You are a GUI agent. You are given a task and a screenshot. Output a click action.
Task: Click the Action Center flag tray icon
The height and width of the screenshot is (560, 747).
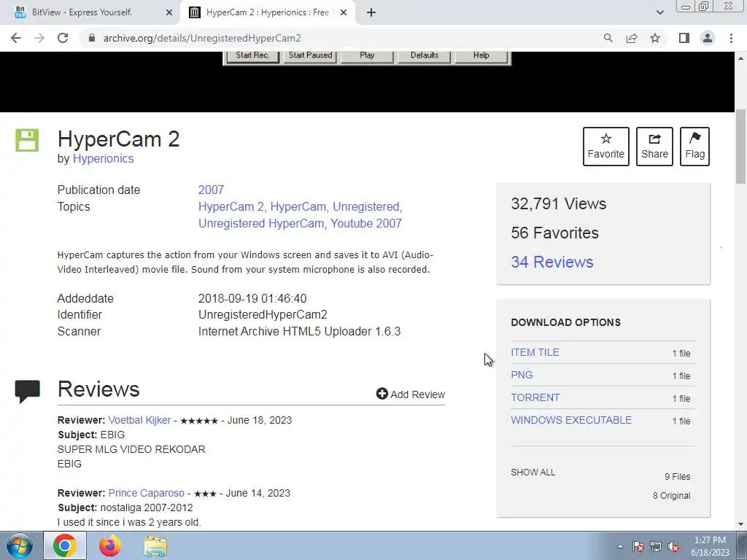638,546
